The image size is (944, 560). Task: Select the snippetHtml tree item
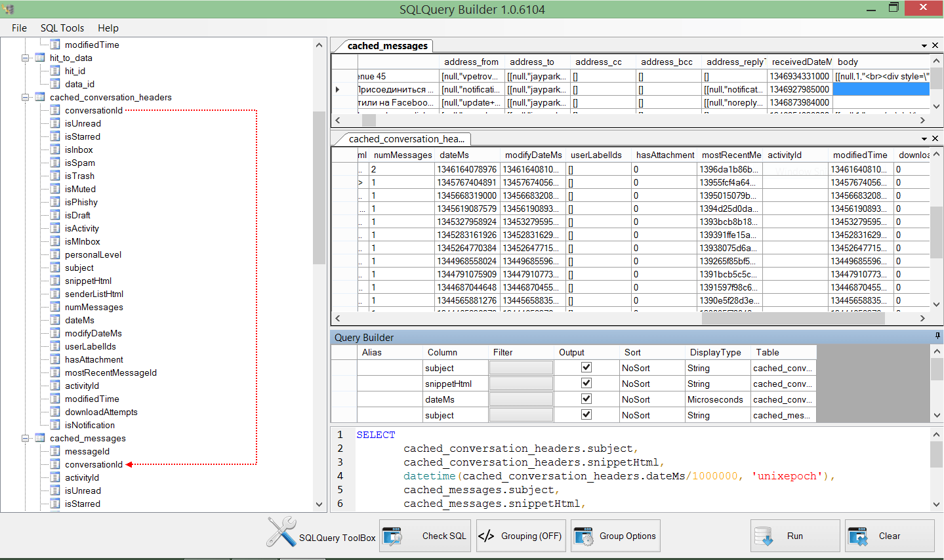pos(88,281)
